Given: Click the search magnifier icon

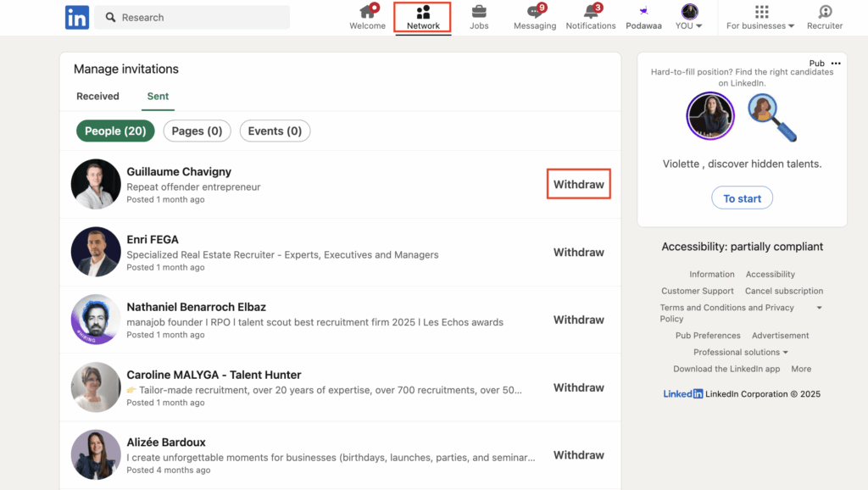Looking at the screenshot, I should click(x=111, y=17).
